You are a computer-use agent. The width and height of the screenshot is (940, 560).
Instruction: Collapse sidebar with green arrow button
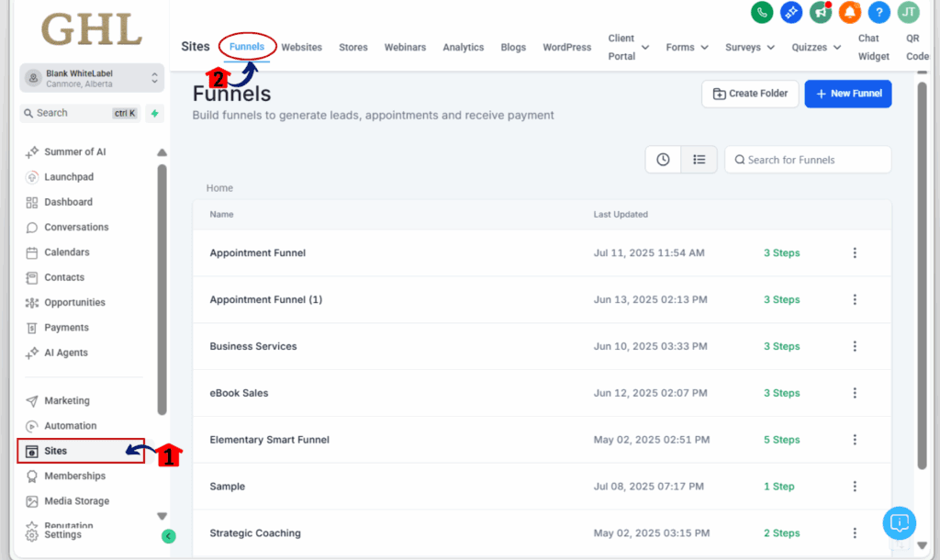[169, 536]
